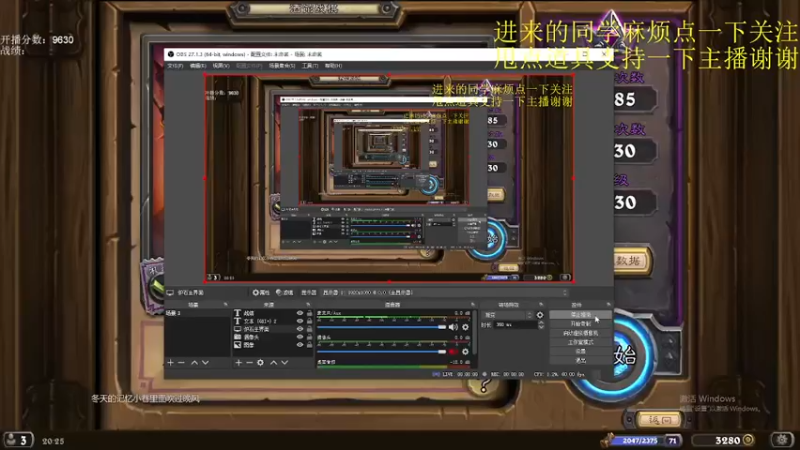Open the 麦克风/Aux audio settings gear
Screen dimensions: 800x450
pos(465,327)
